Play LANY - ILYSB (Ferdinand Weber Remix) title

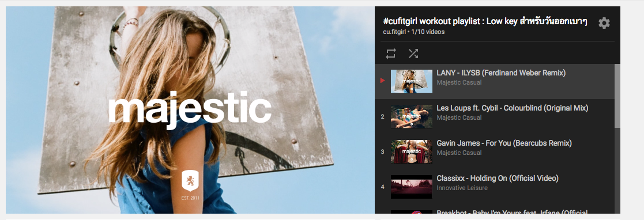click(501, 73)
